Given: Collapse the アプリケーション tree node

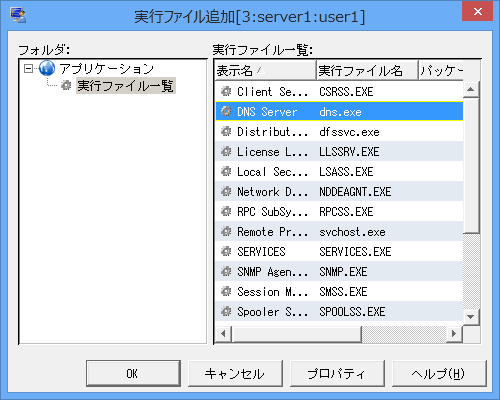Looking at the screenshot, I should coord(29,69).
